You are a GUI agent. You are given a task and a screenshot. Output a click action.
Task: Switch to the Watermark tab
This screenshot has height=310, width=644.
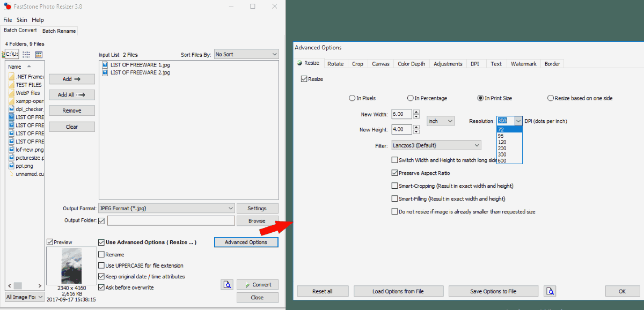[523, 64]
